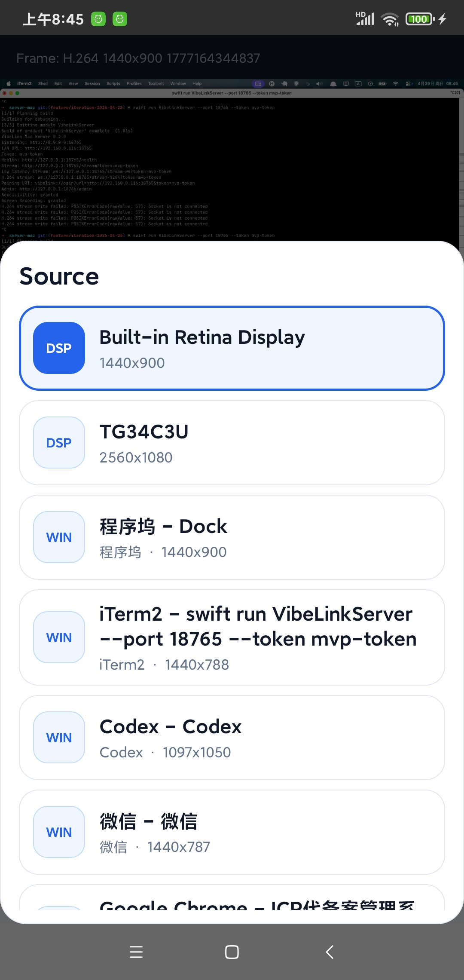Tap the Android back arrow
This screenshot has height=980, width=464.
click(x=330, y=952)
